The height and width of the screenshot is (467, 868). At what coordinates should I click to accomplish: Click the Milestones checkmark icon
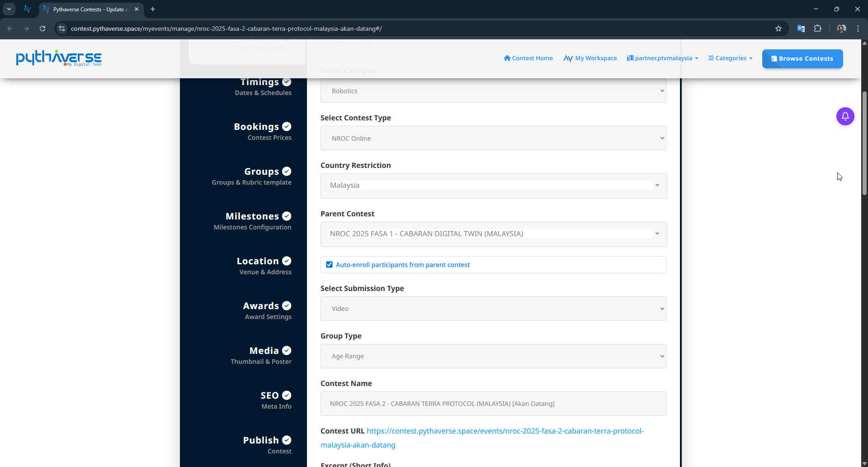click(287, 216)
